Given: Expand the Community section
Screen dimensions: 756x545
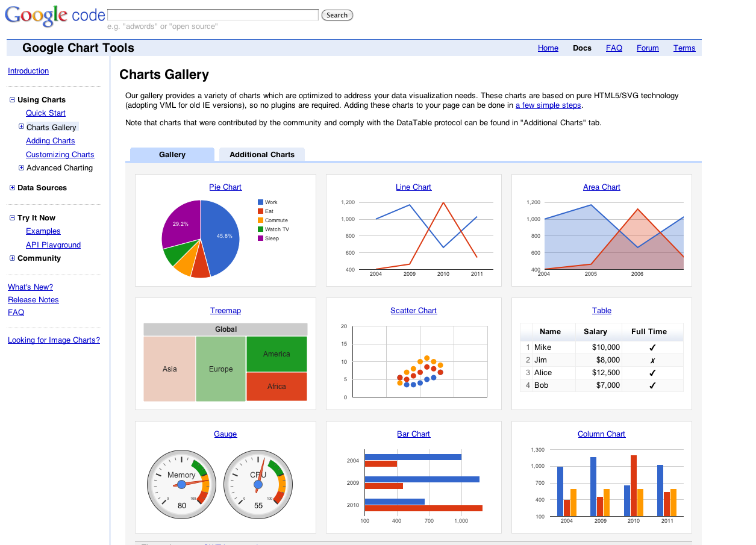Looking at the screenshot, I should pos(11,258).
